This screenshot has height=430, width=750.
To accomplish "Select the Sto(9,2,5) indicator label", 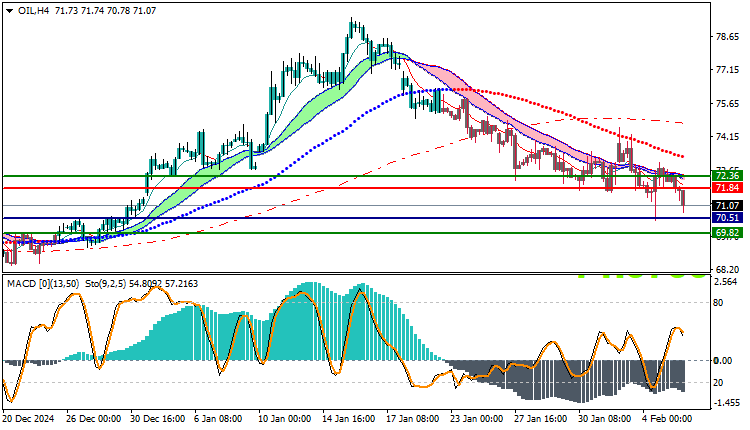I will click(x=106, y=284).
